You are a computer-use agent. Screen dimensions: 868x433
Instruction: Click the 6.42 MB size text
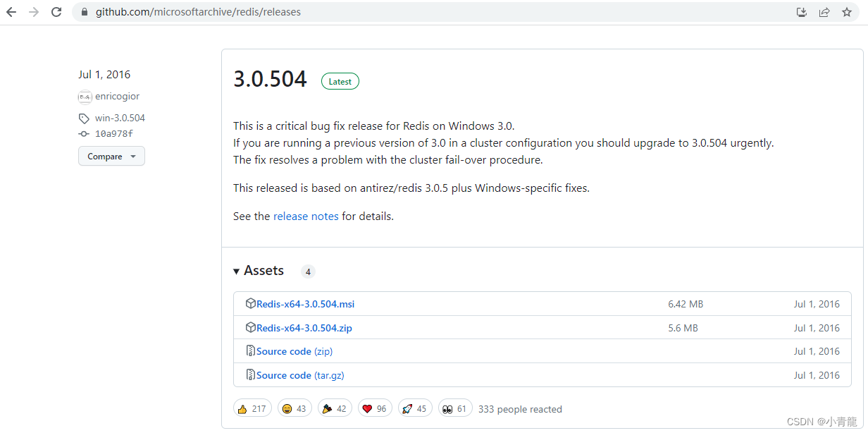(x=686, y=304)
